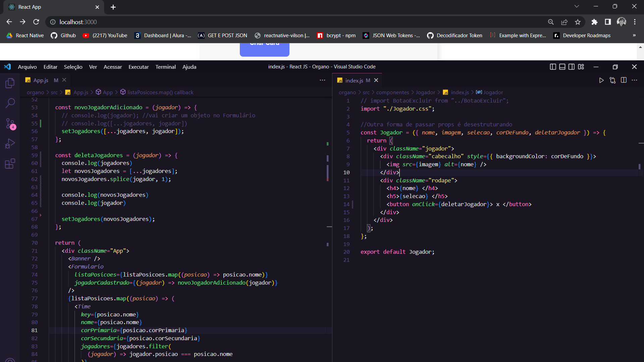The image size is (644, 362).
Task: Enable the bookmark icon in browser toolbar
Action: [x=578, y=22]
